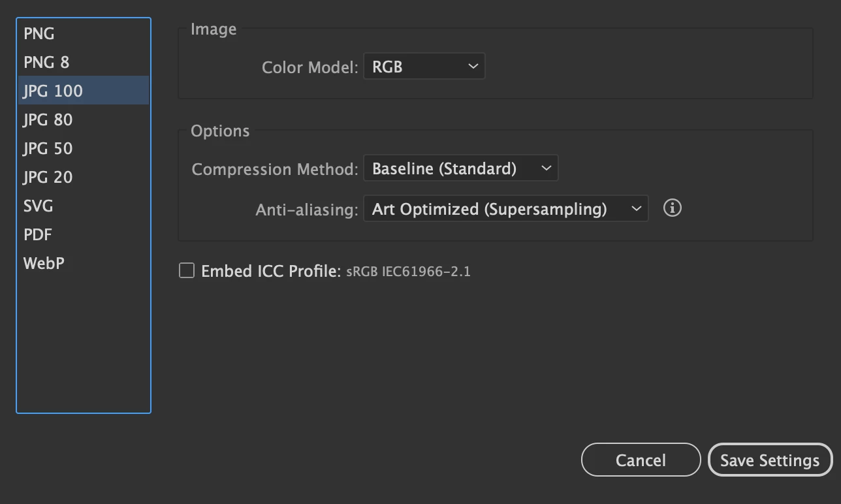841x504 pixels.
Task: Click the Save Settings button
Action: click(770, 460)
